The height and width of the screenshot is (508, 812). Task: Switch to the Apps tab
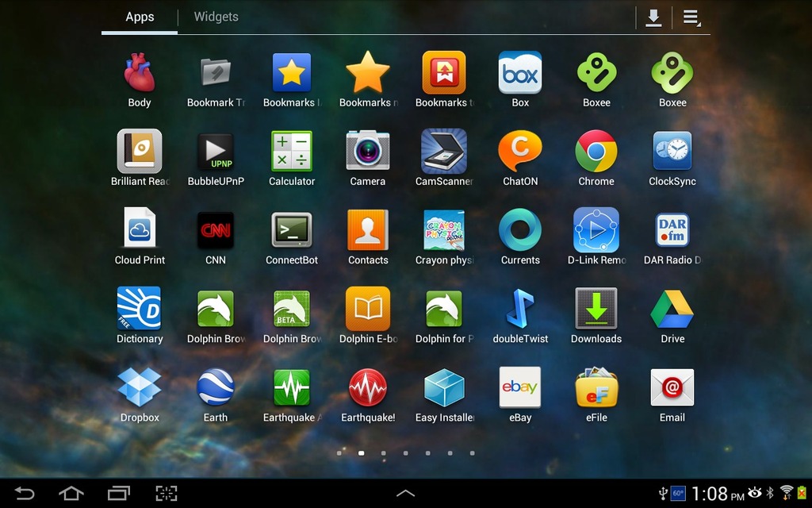[140, 17]
